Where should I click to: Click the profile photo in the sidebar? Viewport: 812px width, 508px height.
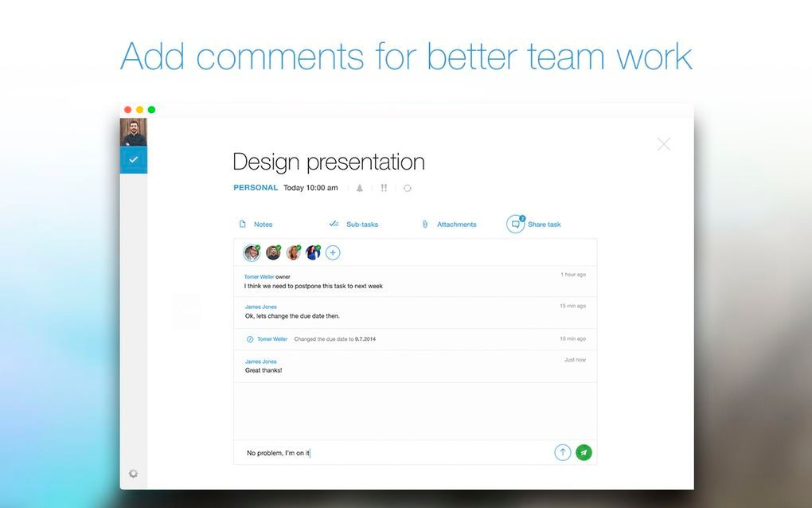click(x=134, y=132)
